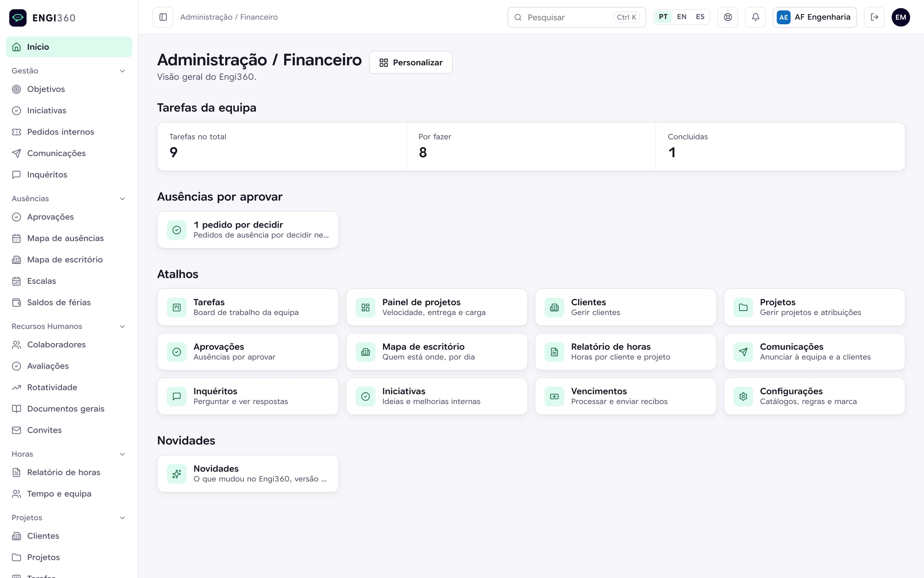
Task: Open Mapa de ausências in sidebar
Action: click(x=69, y=238)
